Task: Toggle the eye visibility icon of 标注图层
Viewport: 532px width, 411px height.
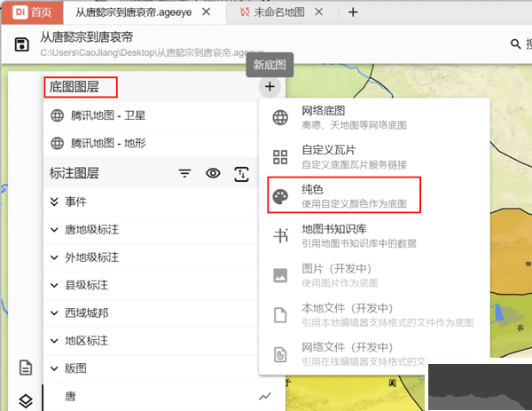Action: (x=213, y=173)
